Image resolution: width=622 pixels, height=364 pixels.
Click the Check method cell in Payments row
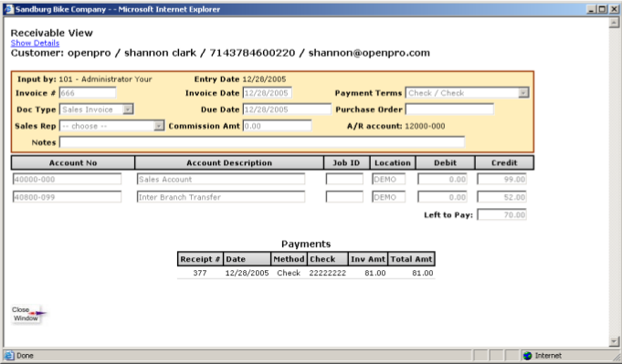[x=289, y=273]
